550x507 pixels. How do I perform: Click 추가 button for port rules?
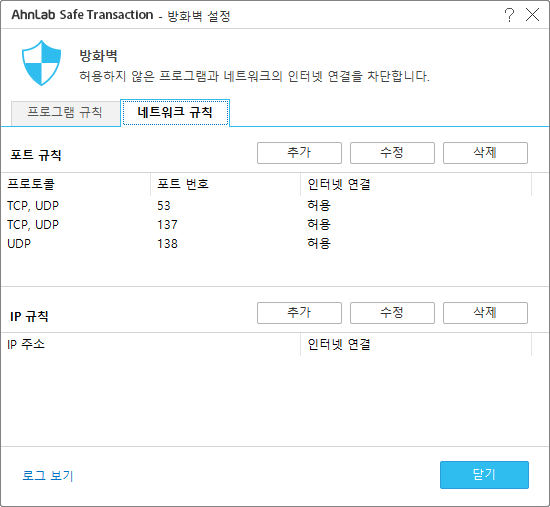pos(299,153)
